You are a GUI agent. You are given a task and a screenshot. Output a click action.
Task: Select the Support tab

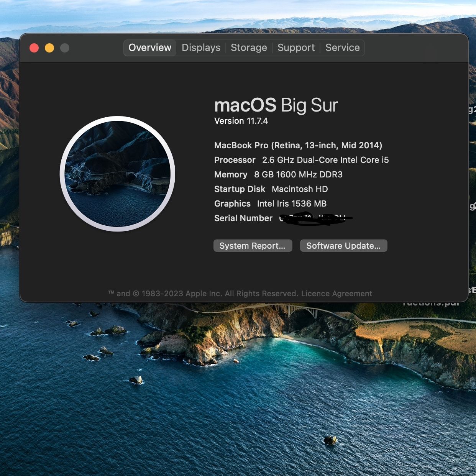(x=296, y=48)
